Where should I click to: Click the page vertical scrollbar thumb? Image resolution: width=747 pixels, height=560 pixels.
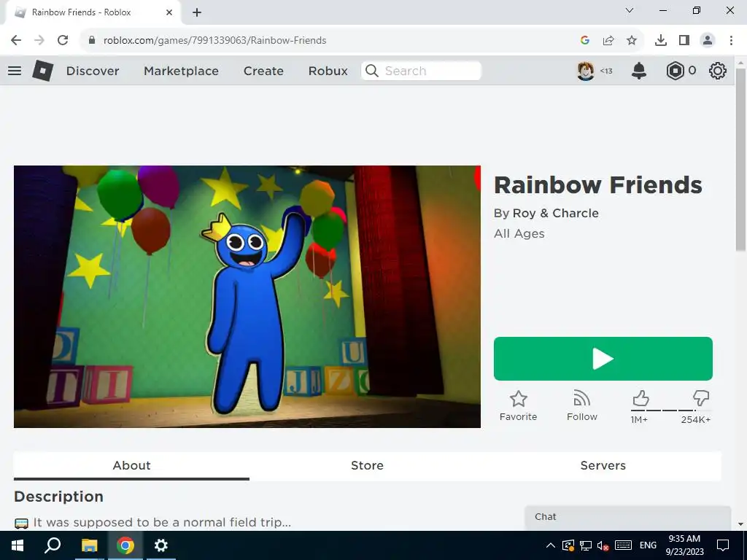741,160
